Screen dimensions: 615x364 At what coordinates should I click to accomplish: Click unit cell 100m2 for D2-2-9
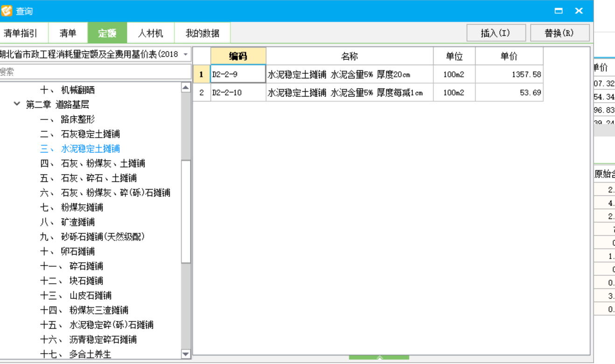pos(454,74)
